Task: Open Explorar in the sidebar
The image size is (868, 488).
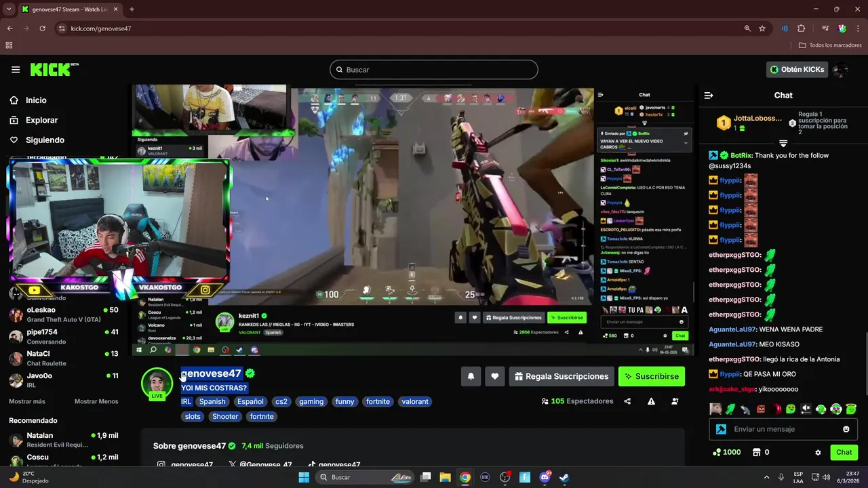Action: pos(41,120)
